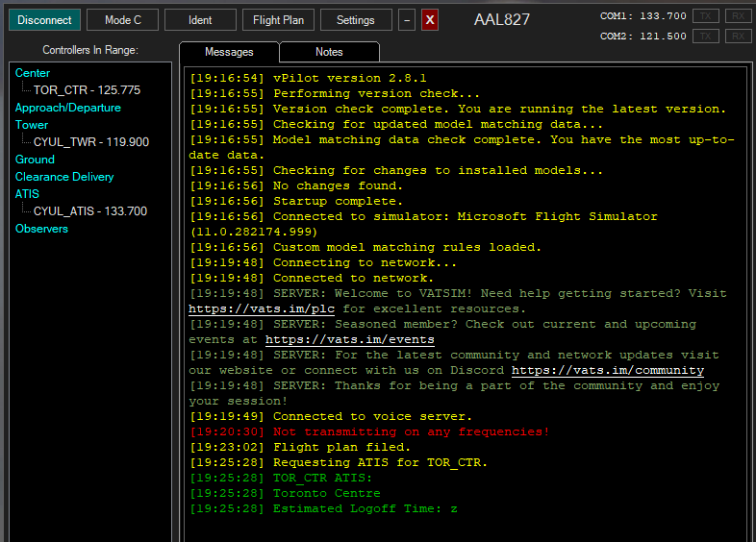Switch to the Notes tab
756x542 pixels.
click(x=329, y=52)
